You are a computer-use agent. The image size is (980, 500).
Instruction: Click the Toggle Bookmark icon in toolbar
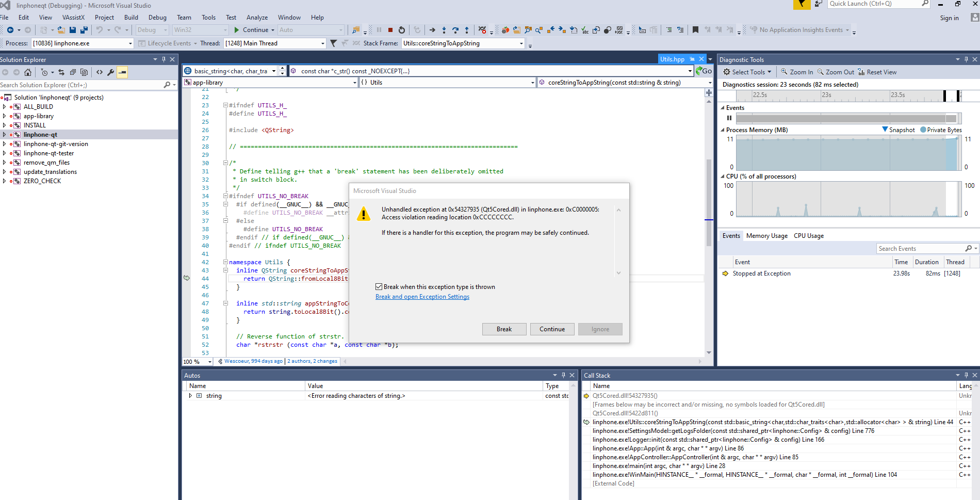[695, 30]
